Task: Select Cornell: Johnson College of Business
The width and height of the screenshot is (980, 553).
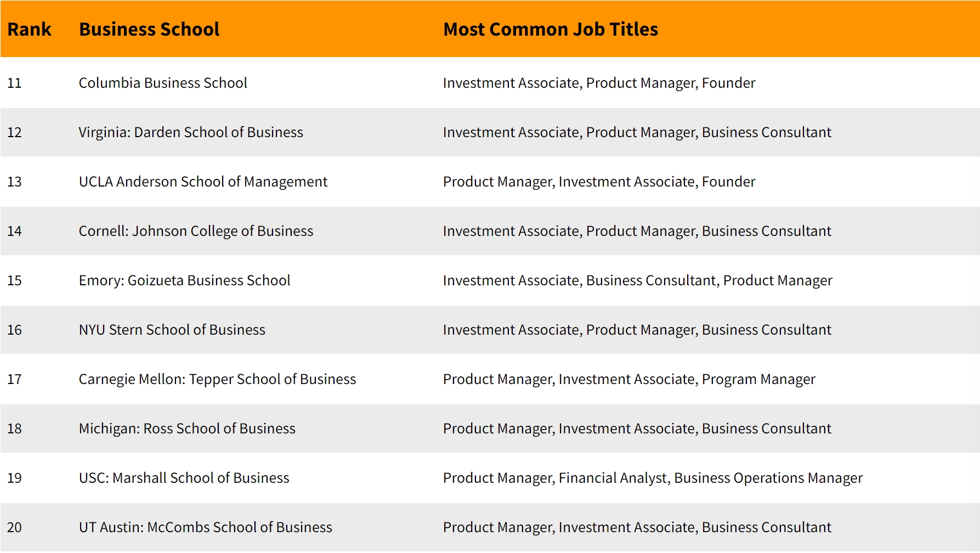Action: click(x=196, y=231)
